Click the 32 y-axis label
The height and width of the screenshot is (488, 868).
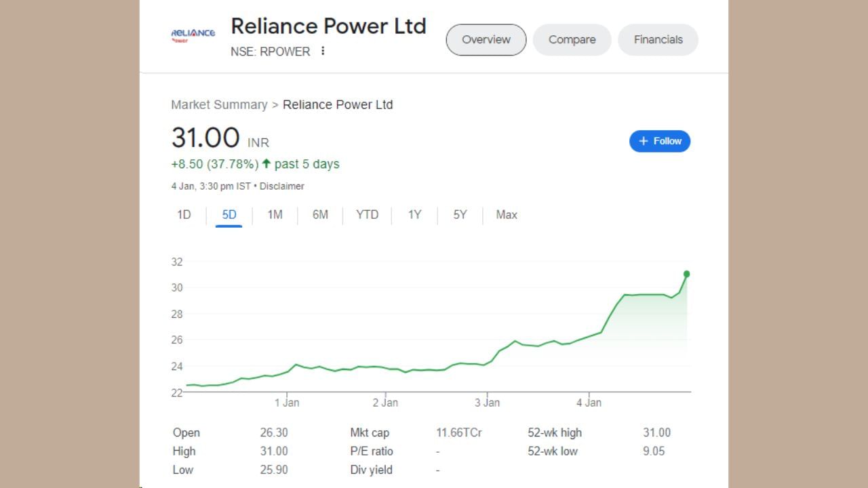(x=177, y=262)
